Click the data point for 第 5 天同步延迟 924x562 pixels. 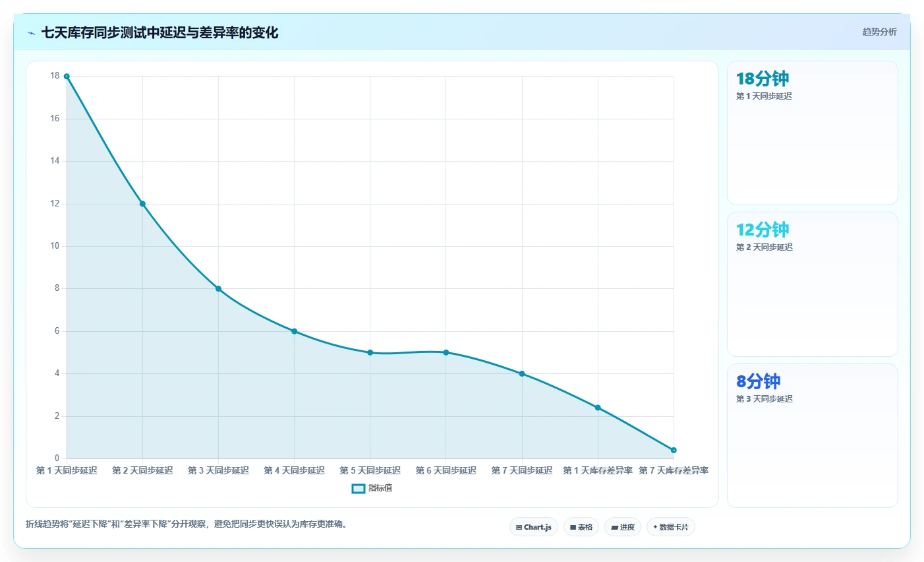(370, 352)
